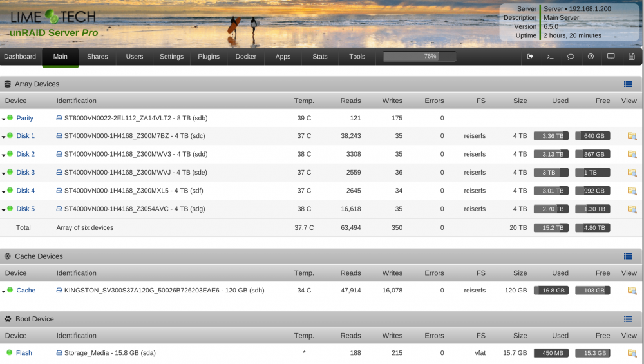Viewport: 644px width, 364px height.
Task: Open the Parity device link
Action: pyautogui.click(x=24, y=119)
